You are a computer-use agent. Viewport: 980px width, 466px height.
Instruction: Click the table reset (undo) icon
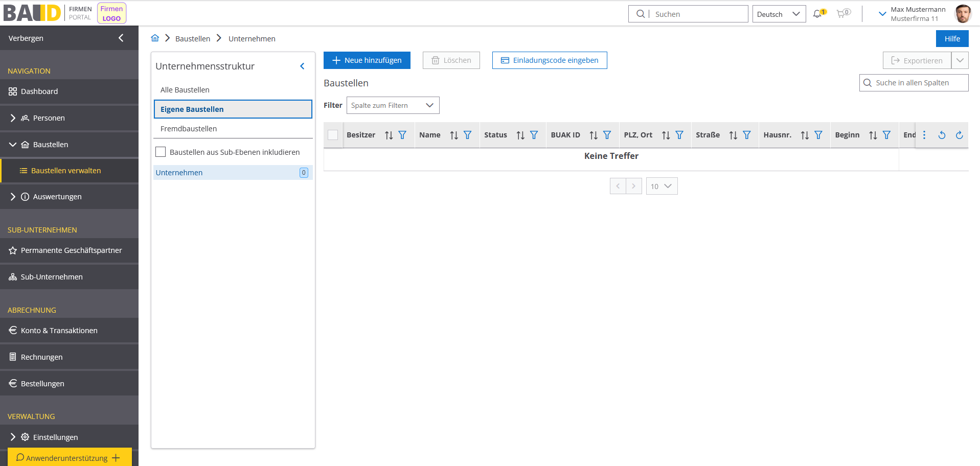point(942,135)
